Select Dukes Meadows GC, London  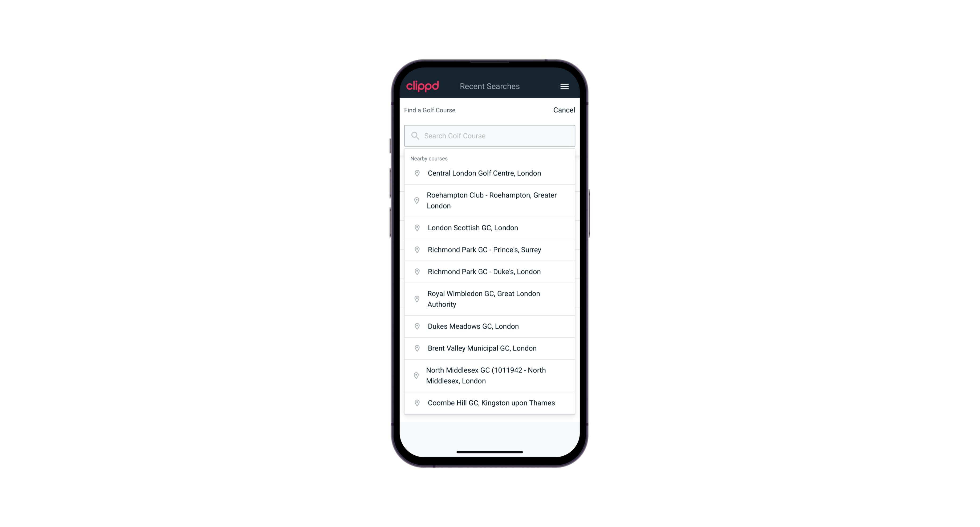tap(489, 326)
